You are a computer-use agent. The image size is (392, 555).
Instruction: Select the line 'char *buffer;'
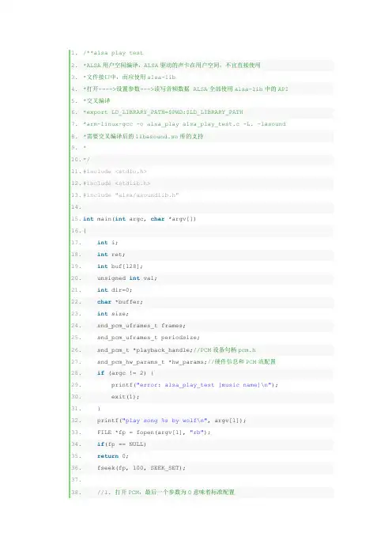coord(120,301)
